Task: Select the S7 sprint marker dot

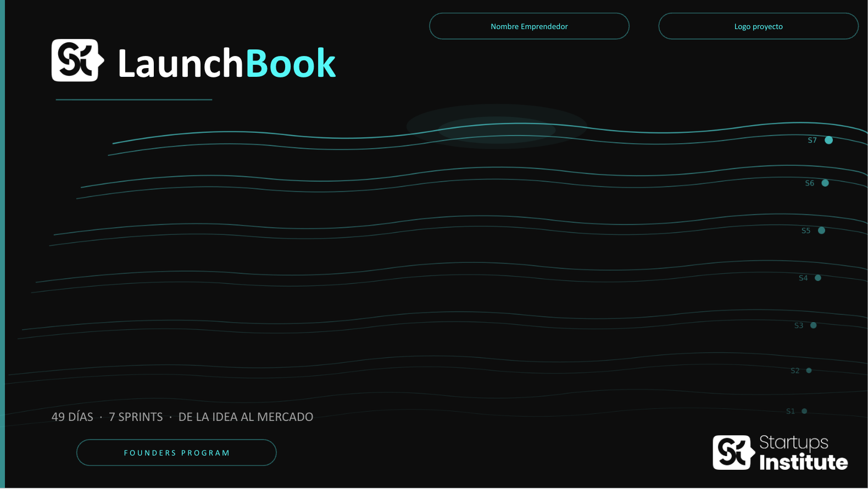Action: 828,140
